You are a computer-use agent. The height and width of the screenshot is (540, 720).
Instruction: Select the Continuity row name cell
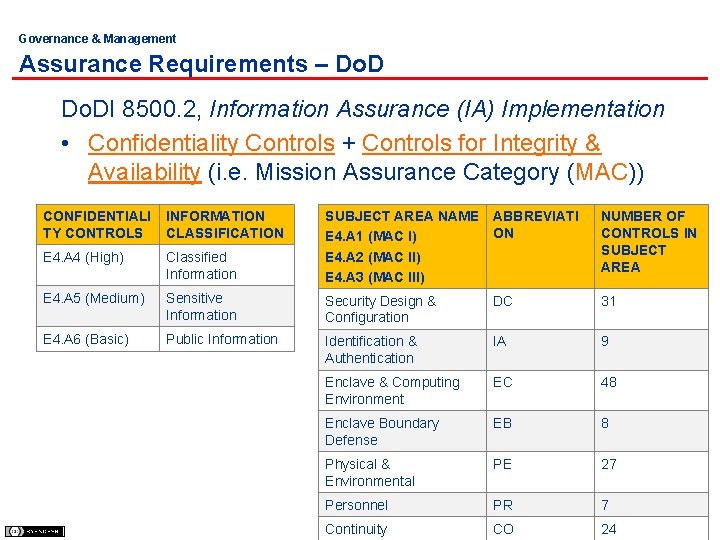(x=402, y=529)
